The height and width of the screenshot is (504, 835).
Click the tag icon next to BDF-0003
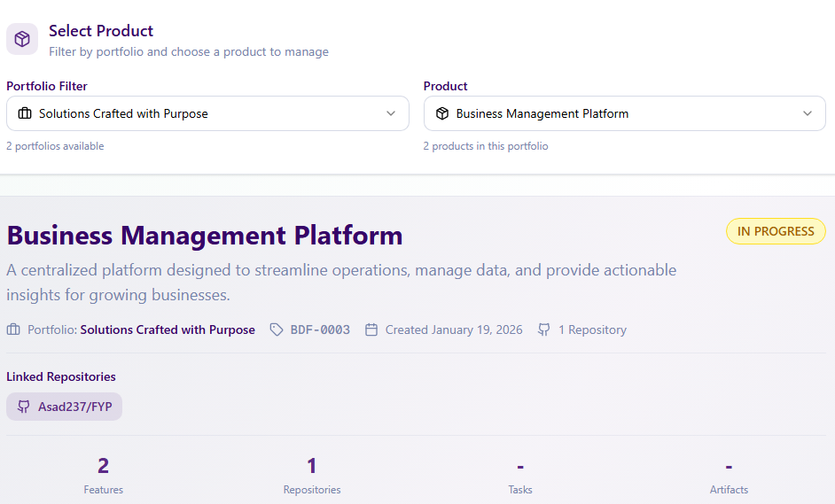(x=277, y=330)
